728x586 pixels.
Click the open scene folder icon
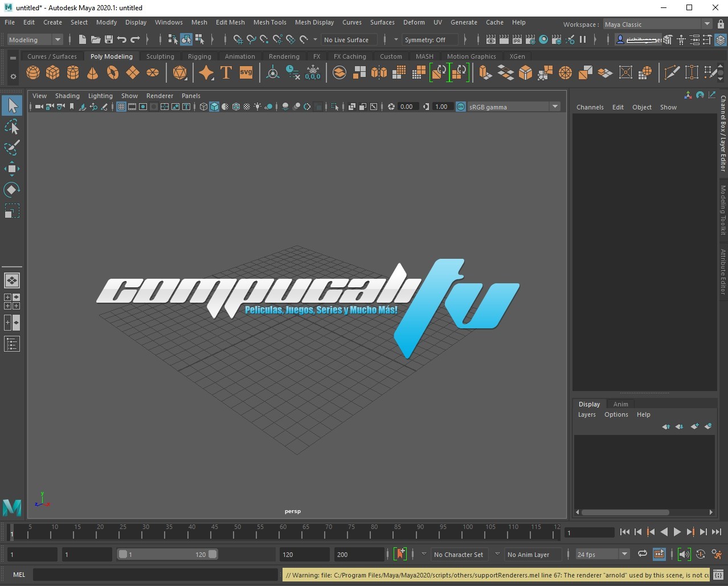click(95, 39)
